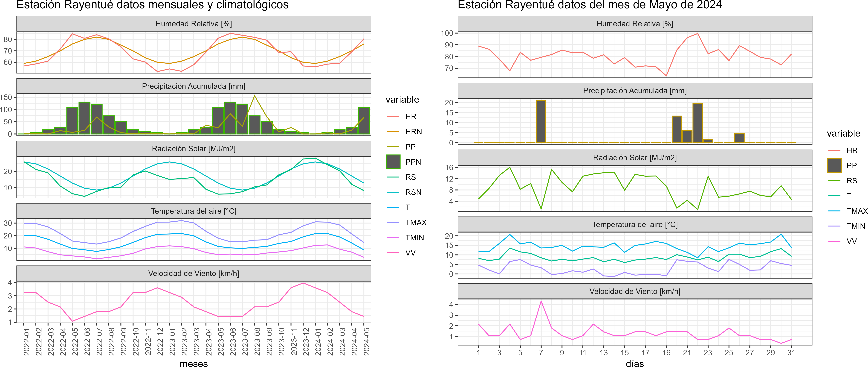Viewport: 868px width, 367px height.
Task: Click 'RS' label in May 2024 legend
Action: tap(852, 181)
